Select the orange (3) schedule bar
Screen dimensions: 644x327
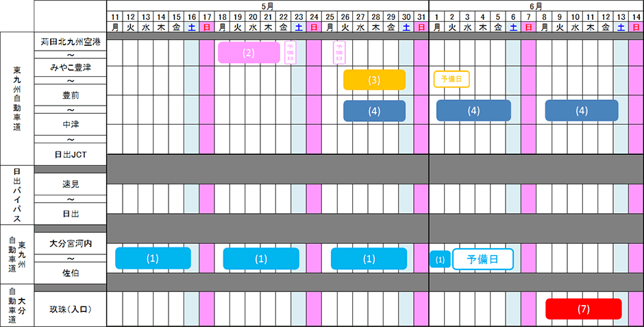[375, 80]
